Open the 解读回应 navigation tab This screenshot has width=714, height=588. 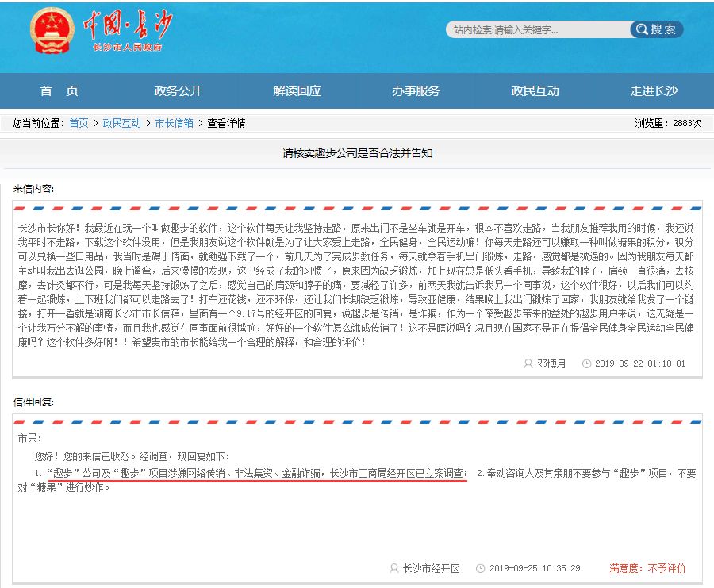(297, 90)
